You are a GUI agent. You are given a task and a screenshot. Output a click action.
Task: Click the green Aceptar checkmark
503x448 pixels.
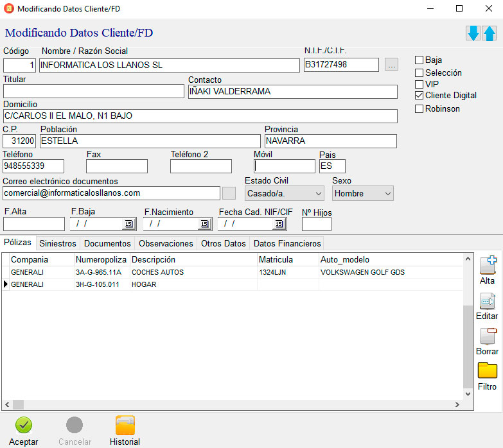point(24,425)
